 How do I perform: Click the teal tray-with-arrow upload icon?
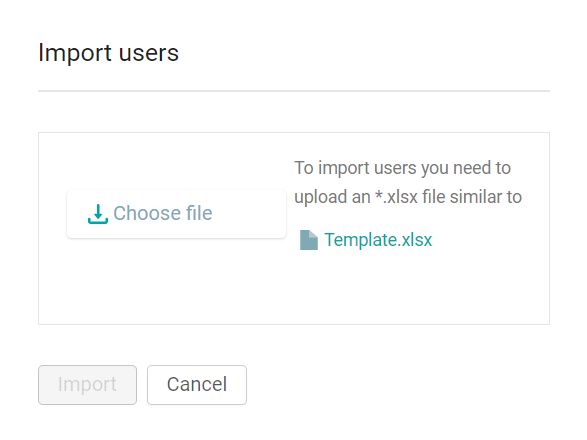(x=98, y=214)
